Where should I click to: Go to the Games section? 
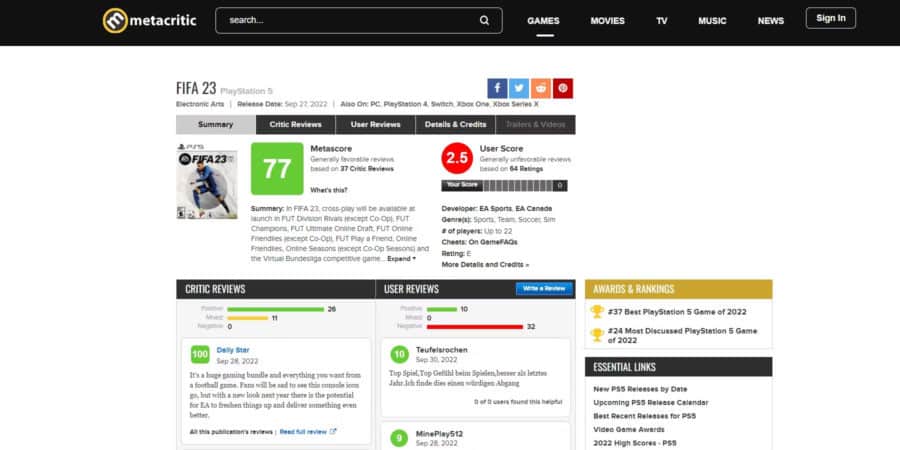pos(544,21)
